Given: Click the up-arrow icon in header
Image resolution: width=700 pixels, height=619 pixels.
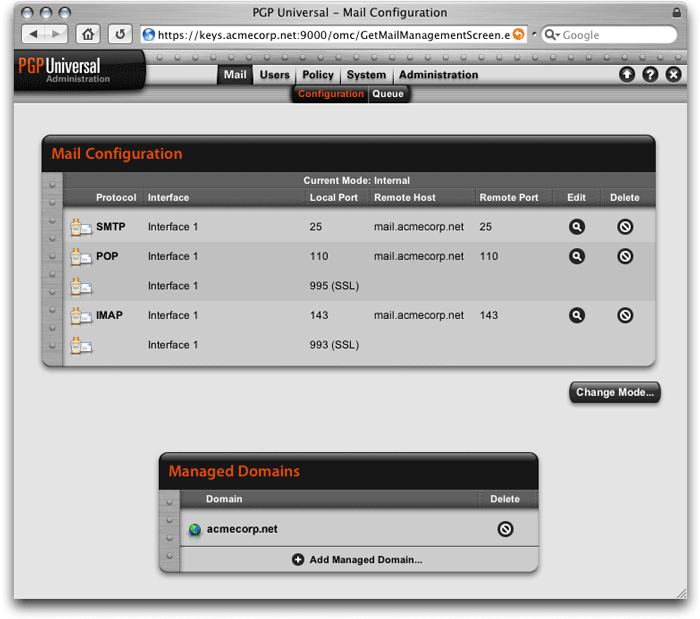Looking at the screenshot, I should (627, 74).
